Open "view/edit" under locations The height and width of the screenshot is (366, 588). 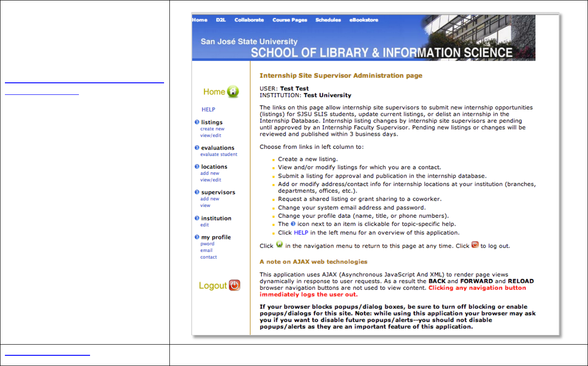coord(210,180)
